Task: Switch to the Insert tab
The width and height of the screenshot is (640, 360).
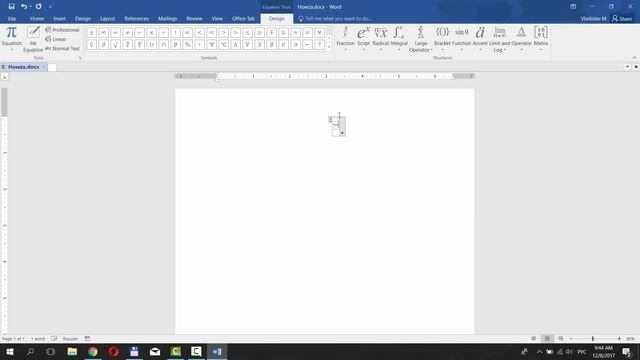Action: point(59,19)
